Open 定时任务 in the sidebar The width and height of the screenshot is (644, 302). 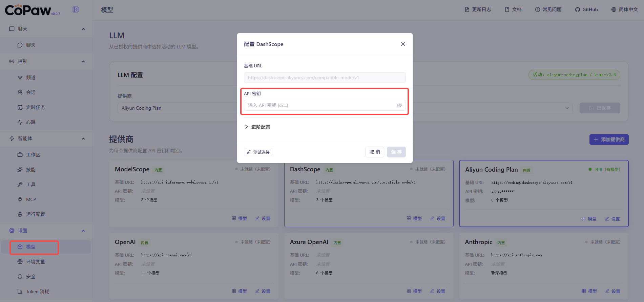[46, 107]
